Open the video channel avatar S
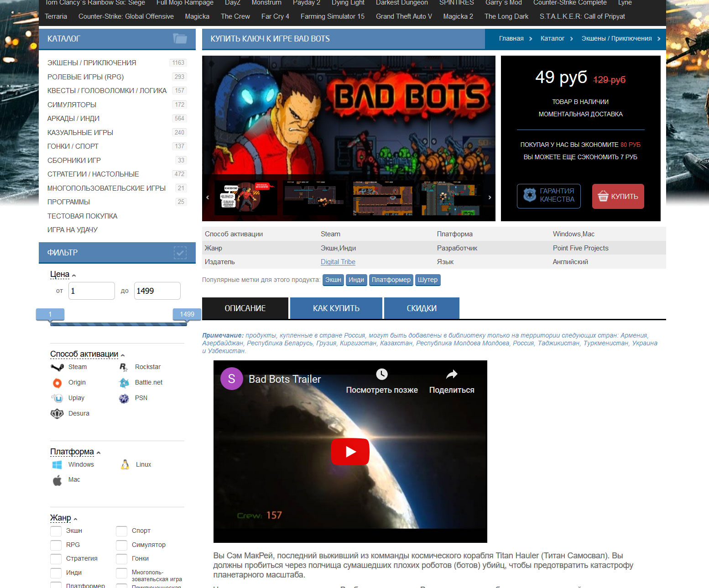 232,379
